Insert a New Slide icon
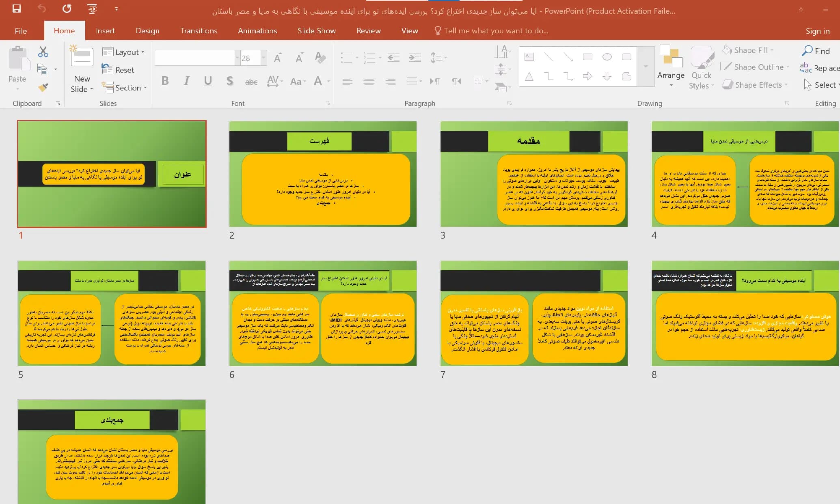Screen dimensions: 840x504 (x=82, y=56)
